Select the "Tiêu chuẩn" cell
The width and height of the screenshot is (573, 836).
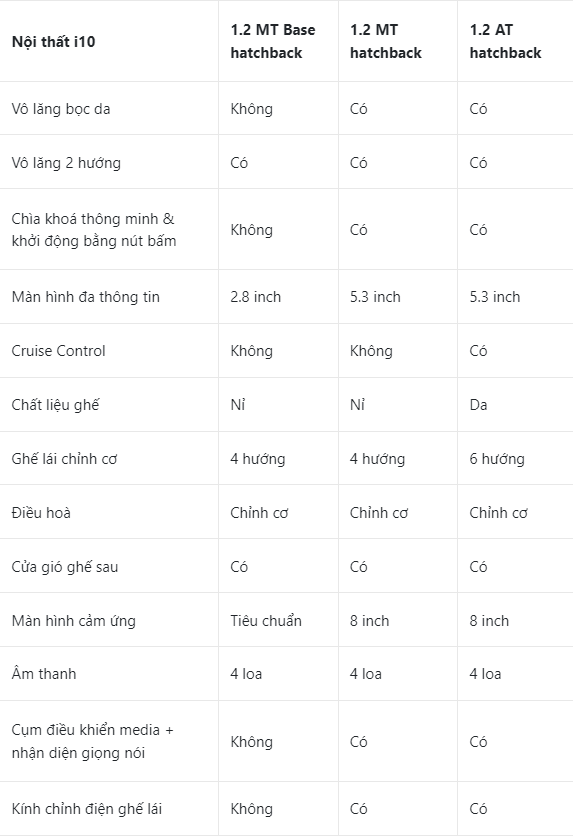tap(266, 621)
